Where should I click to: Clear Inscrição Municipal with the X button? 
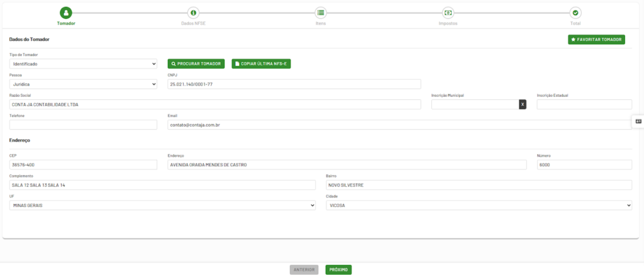coord(522,104)
